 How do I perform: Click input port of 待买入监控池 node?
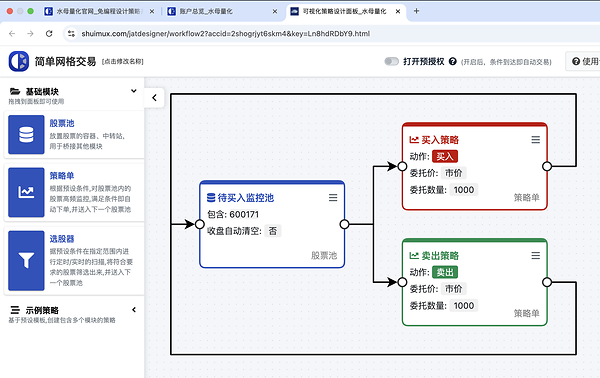(x=199, y=224)
